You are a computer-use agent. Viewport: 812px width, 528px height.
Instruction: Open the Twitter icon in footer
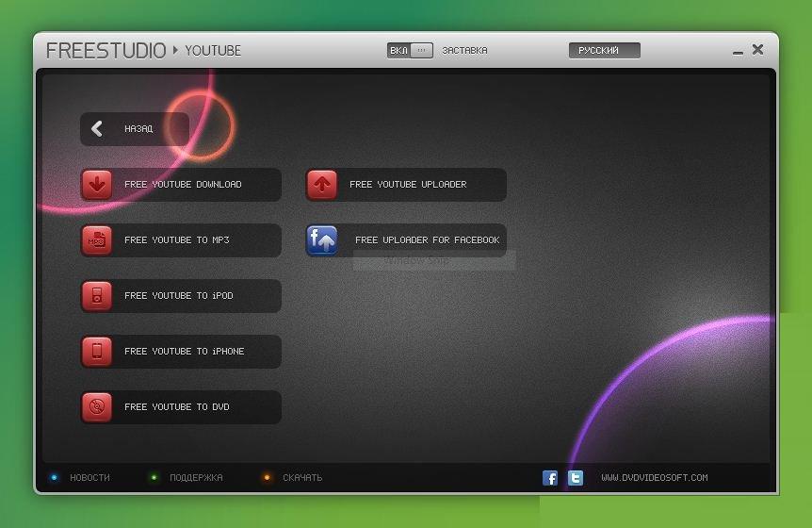(576, 478)
